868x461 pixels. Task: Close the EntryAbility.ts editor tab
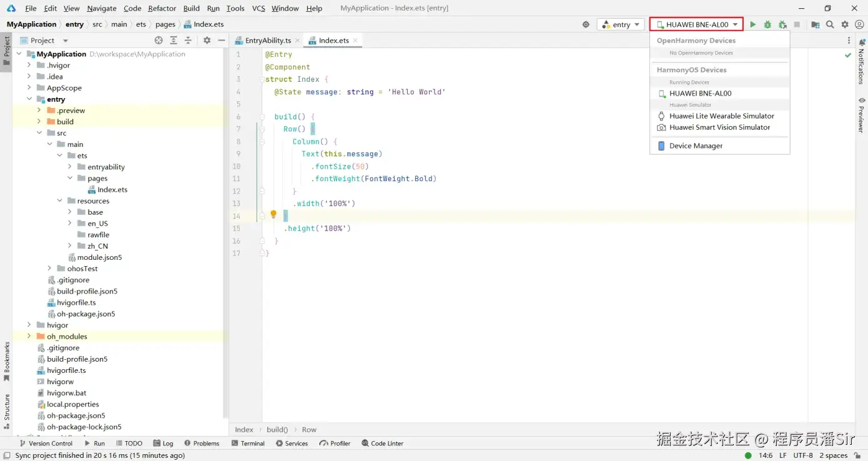[298, 40]
